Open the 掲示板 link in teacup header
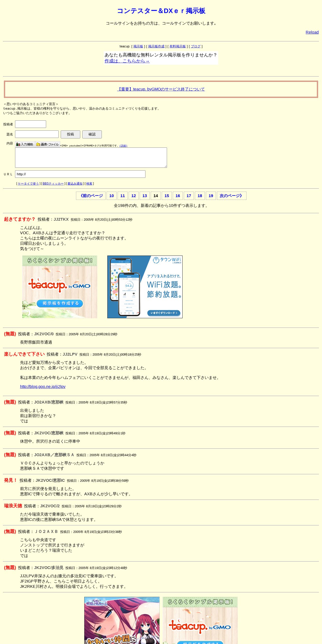The image size is (322, 644). (x=138, y=46)
